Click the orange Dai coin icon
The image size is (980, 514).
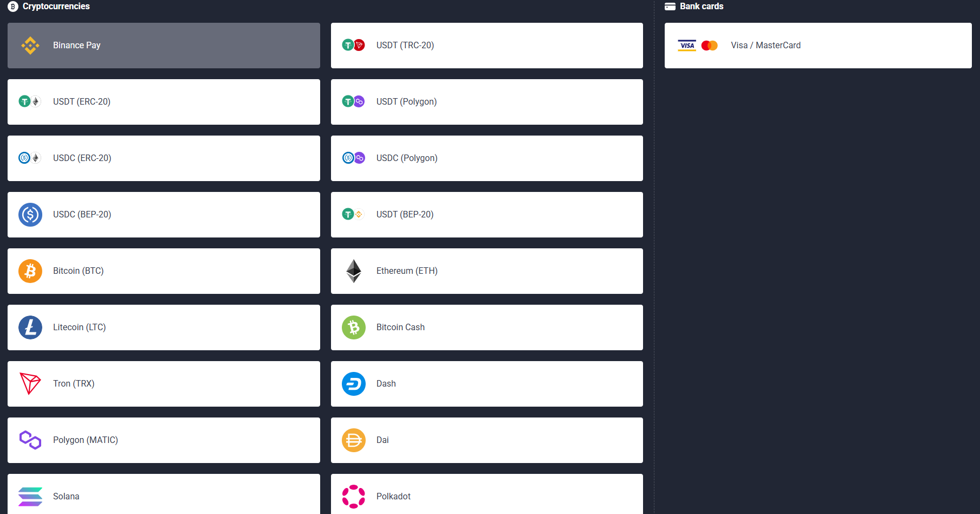pos(354,440)
